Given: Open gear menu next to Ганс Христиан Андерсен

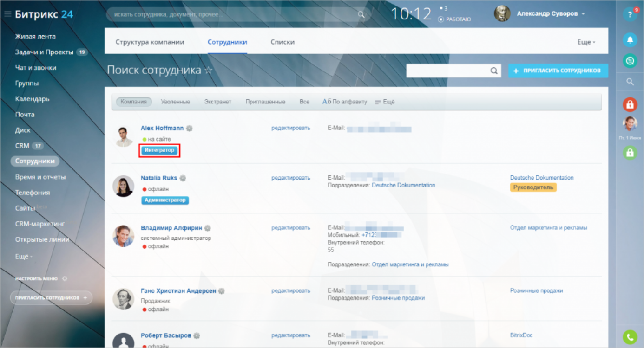Looking at the screenshot, I should pos(222,291).
